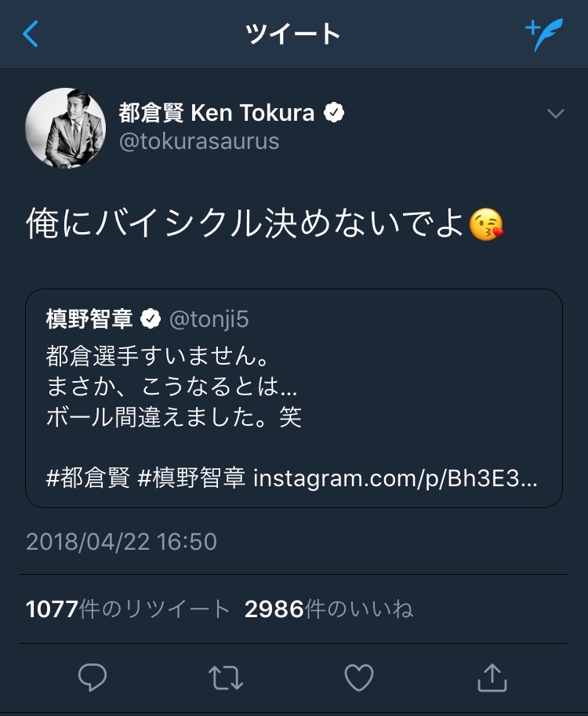588x716 pixels.
Task: Open tweet options chevron menu
Action: click(x=555, y=114)
